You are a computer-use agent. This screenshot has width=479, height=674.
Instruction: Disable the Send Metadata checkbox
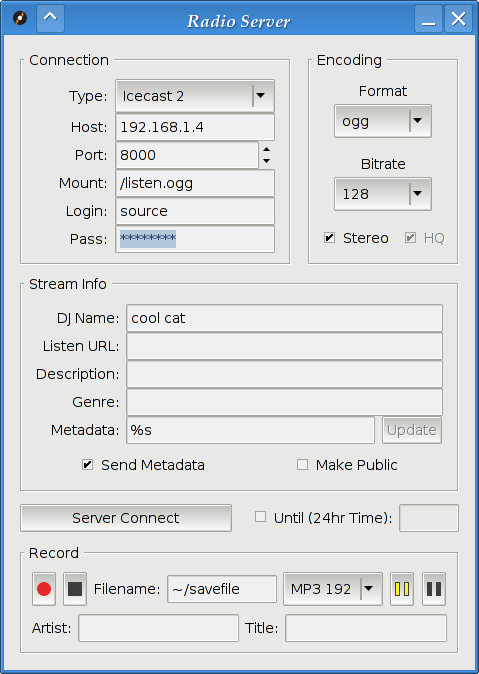coord(87,465)
